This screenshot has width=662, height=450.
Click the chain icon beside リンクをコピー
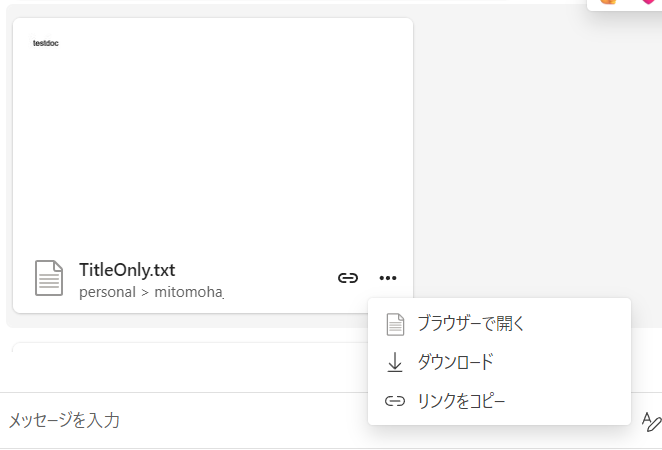coord(395,401)
